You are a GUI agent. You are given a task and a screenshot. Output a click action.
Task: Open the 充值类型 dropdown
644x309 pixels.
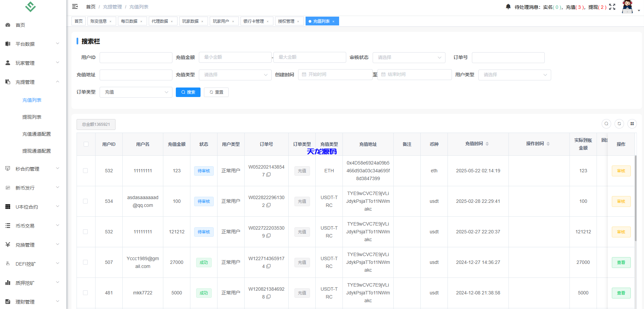coord(235,75)
